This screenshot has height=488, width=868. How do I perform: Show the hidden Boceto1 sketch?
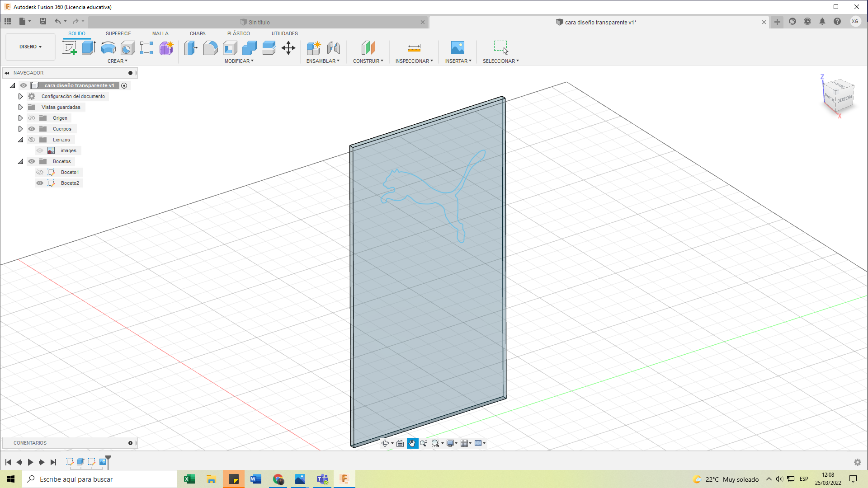click(x=40, y=172)
